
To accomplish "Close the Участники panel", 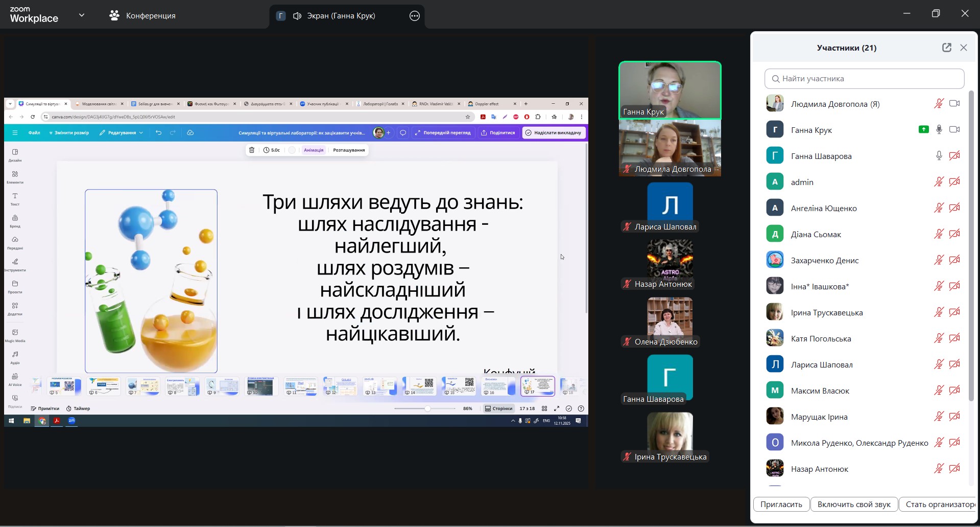I will tap(964, 48).
